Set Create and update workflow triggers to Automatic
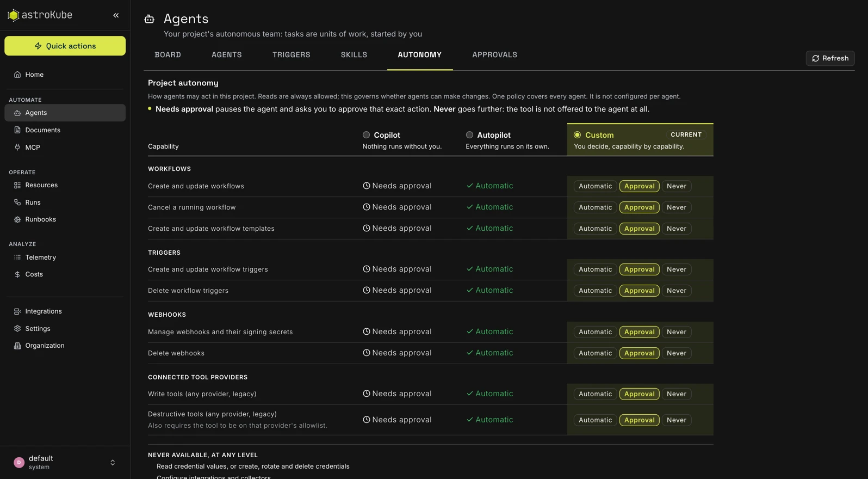This screenshot has height=479, width=868. [595, 269]
